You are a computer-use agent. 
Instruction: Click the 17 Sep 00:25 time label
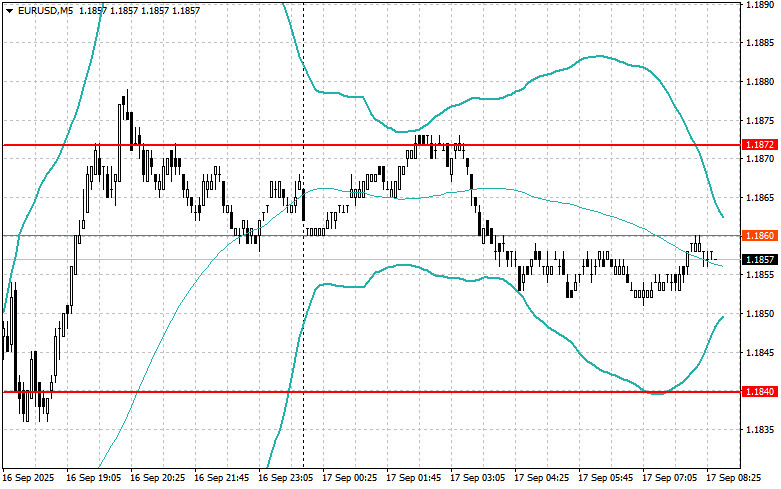349,478
